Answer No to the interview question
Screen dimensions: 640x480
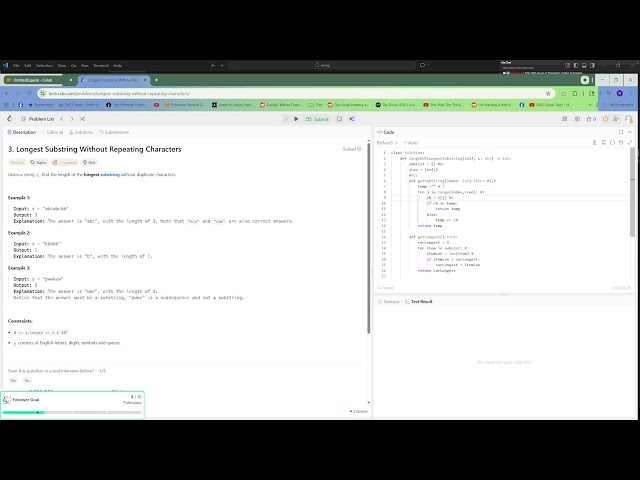pyautogui.click(x=27, y=381)
